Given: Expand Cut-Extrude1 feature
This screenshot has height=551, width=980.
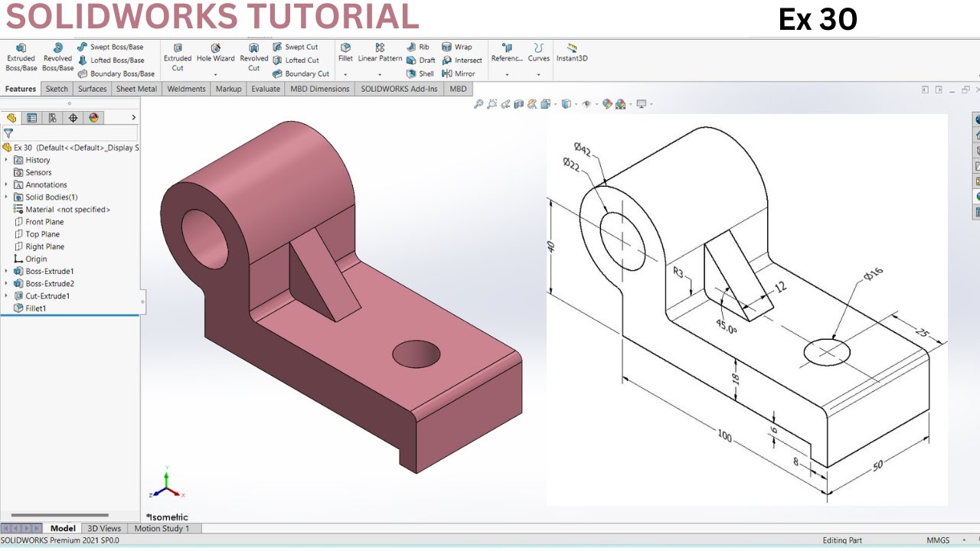Looking at the screenshot, I should [7, 295].
